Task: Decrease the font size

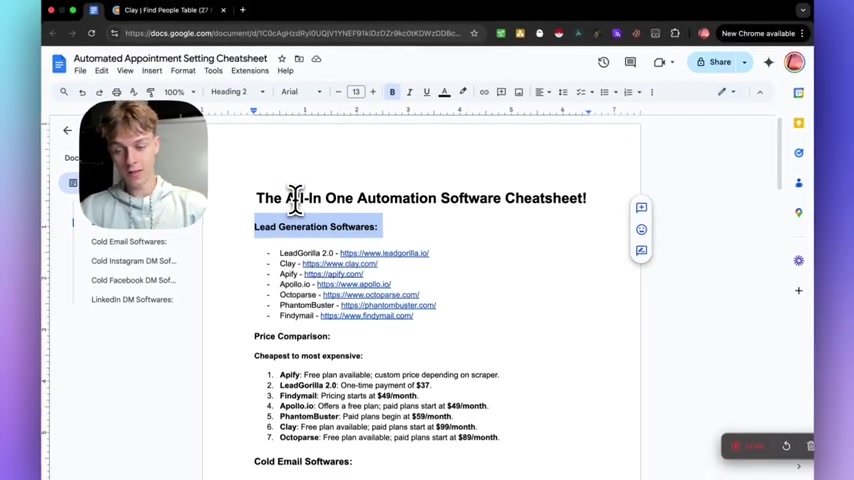Action: click(x=338, y=92)
